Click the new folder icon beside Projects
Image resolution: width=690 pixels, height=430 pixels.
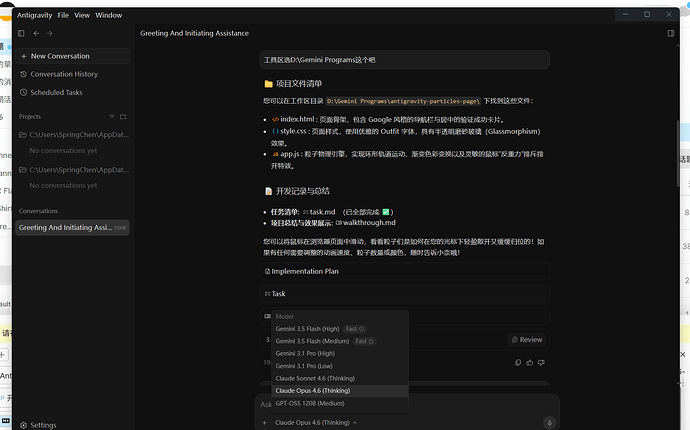pyautogui.click(x=123, y=117)
